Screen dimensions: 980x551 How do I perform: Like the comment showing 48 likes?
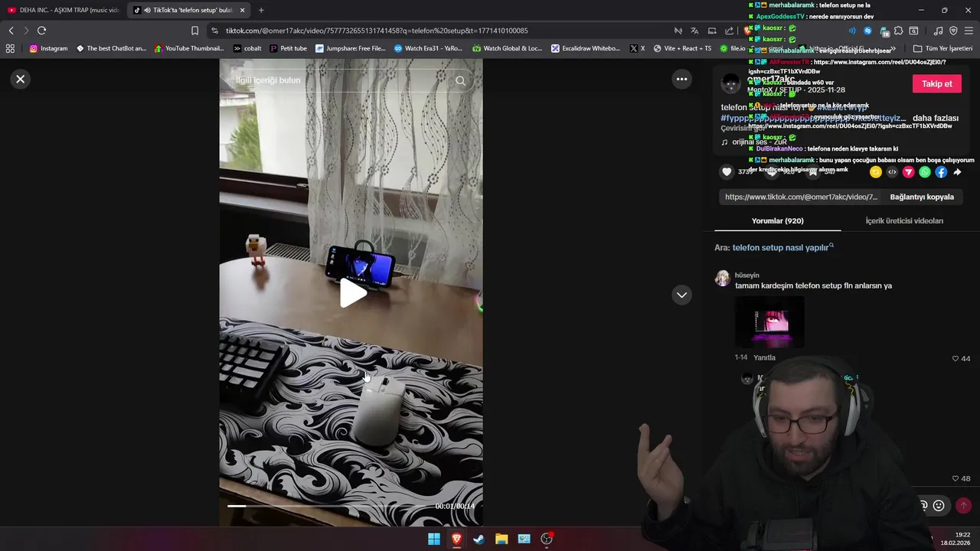[x=955, y=478]
